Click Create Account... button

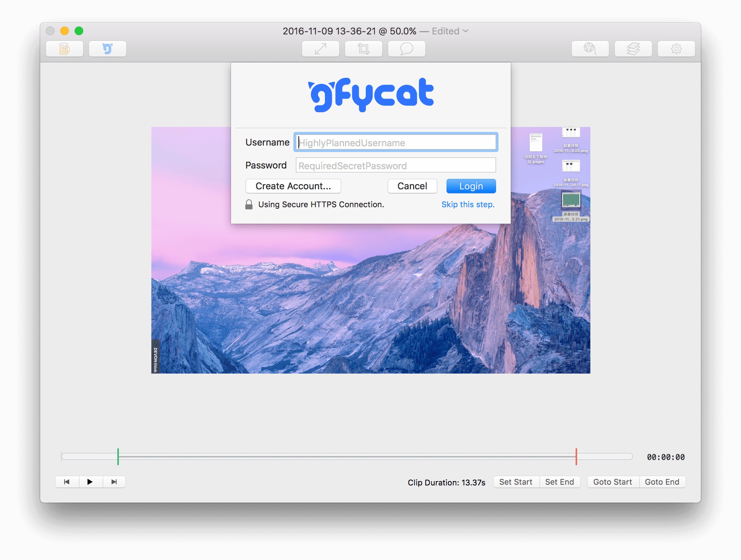click(x=293, y=186)
